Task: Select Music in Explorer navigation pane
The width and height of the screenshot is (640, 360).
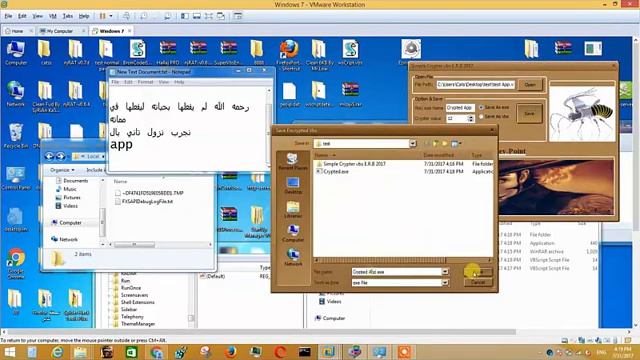Action: coord(66,189)
